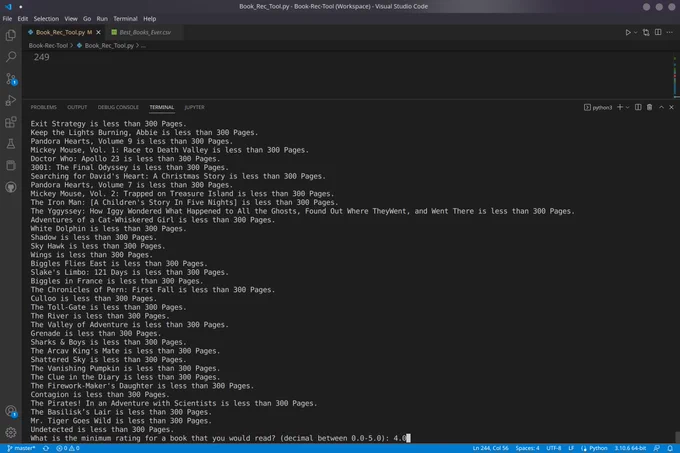Synchronize changes icon in status bar

coord(46,448)
